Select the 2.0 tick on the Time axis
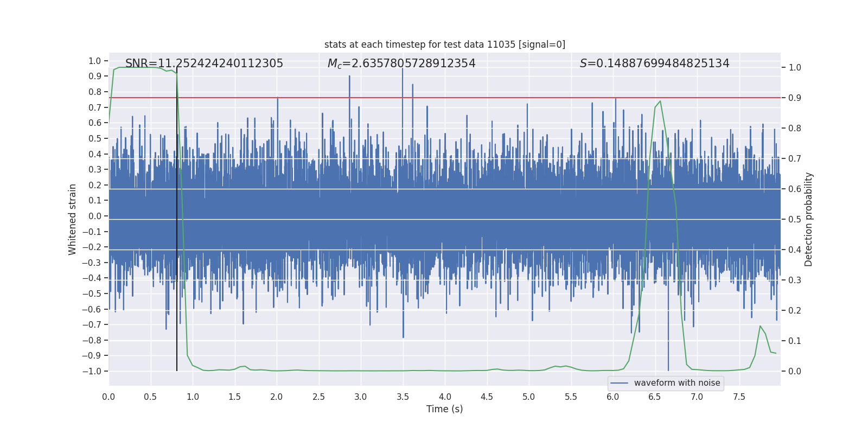 (277, 397)
